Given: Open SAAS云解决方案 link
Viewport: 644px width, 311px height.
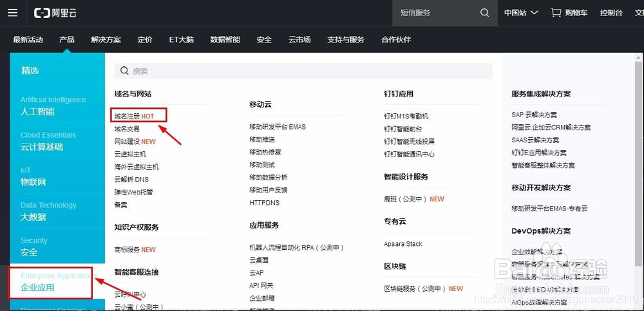Looking at the screenshot, I should tap(535, 140).
